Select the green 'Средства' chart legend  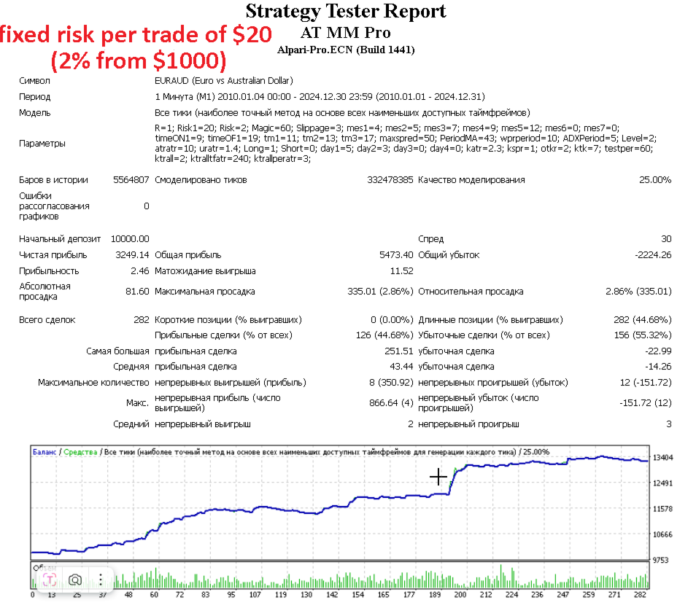[80, 452]
